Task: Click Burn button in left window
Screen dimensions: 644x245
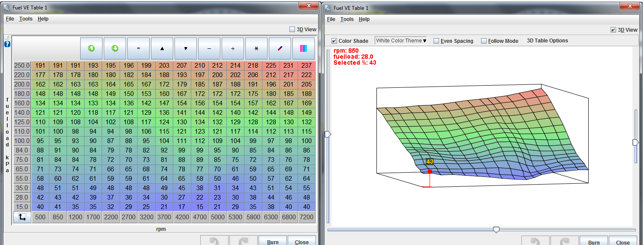Action: click(272, 242)
